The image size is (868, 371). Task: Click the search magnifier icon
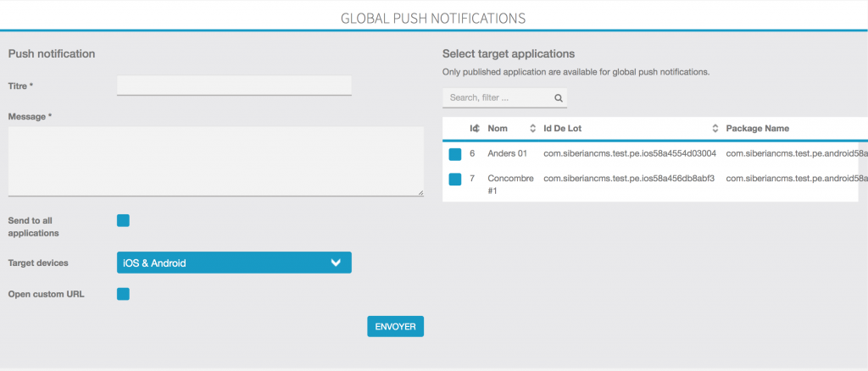coord(559,98)
